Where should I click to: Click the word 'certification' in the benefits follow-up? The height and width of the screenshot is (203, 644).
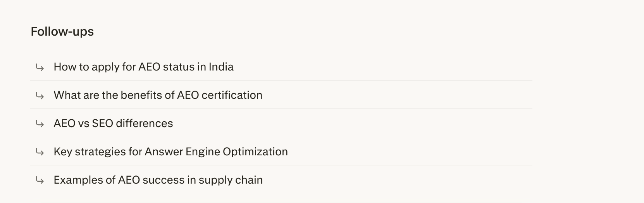(x=232, y=95)
